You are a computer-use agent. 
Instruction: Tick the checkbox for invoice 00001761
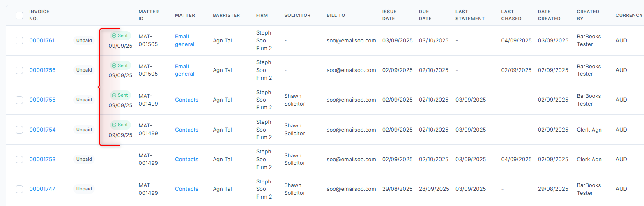[19, 40]
